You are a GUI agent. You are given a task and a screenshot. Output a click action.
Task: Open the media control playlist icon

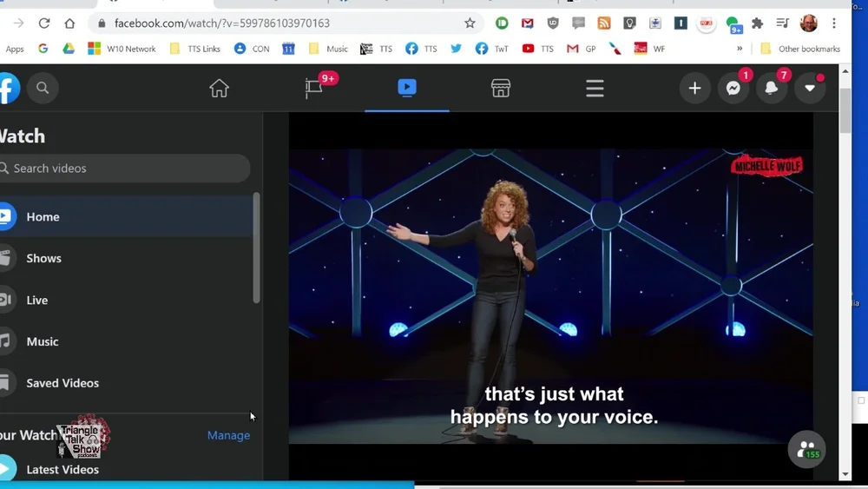point(782,23)
